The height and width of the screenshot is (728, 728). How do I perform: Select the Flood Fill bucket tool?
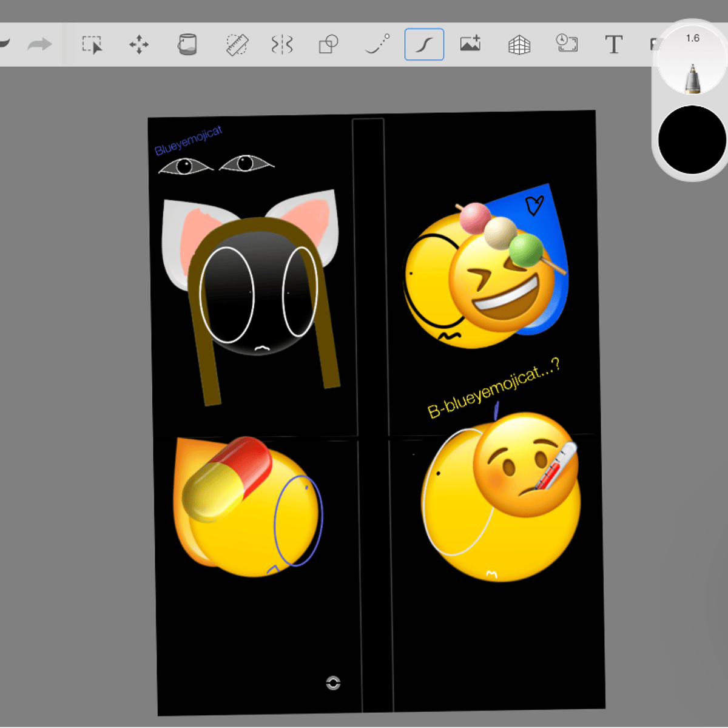(x=187, y=44)
